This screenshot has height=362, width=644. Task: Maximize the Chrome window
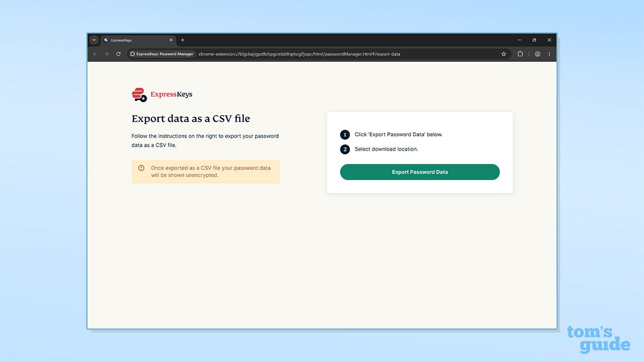point(534,40)
